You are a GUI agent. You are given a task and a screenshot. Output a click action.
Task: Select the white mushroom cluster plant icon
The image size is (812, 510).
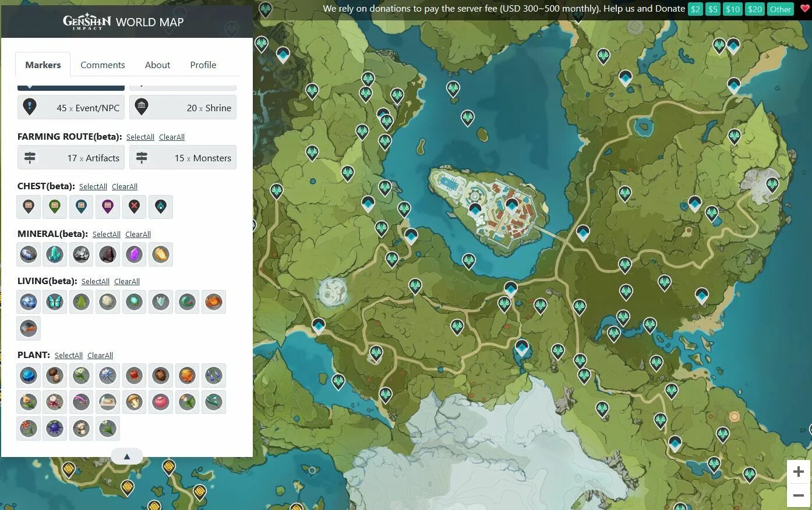coord(82,428)
